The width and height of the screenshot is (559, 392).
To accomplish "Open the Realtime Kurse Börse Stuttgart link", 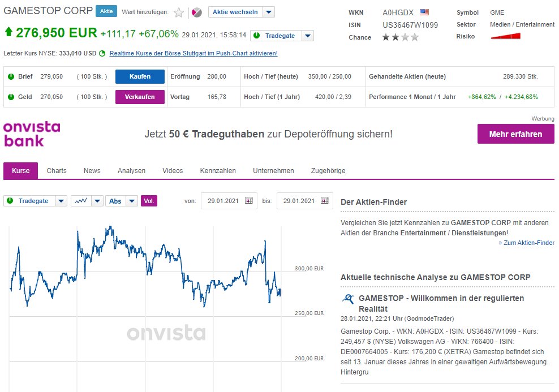I will point(193,53).
